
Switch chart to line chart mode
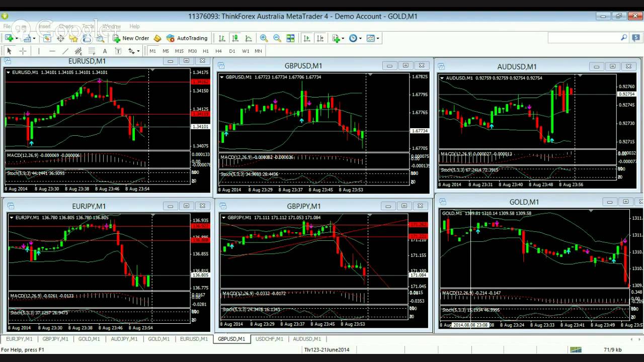click(x=249, y=38)
